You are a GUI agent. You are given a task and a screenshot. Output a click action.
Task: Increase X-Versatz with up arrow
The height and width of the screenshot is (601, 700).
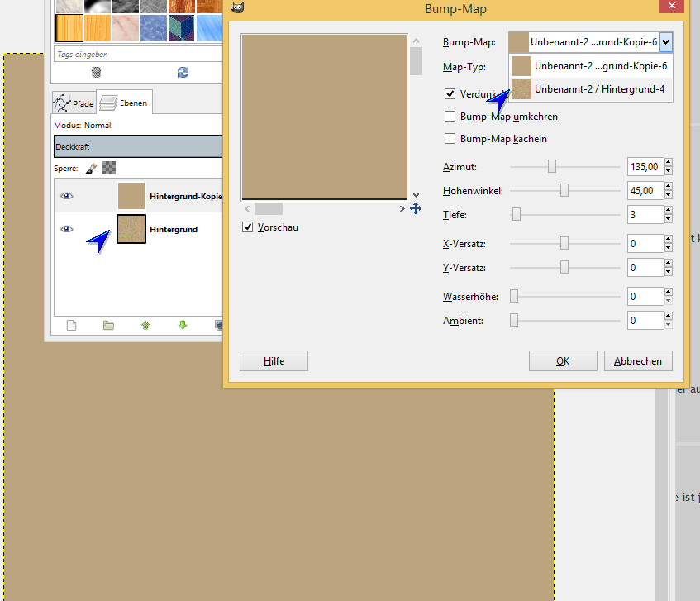click(669, 240)
